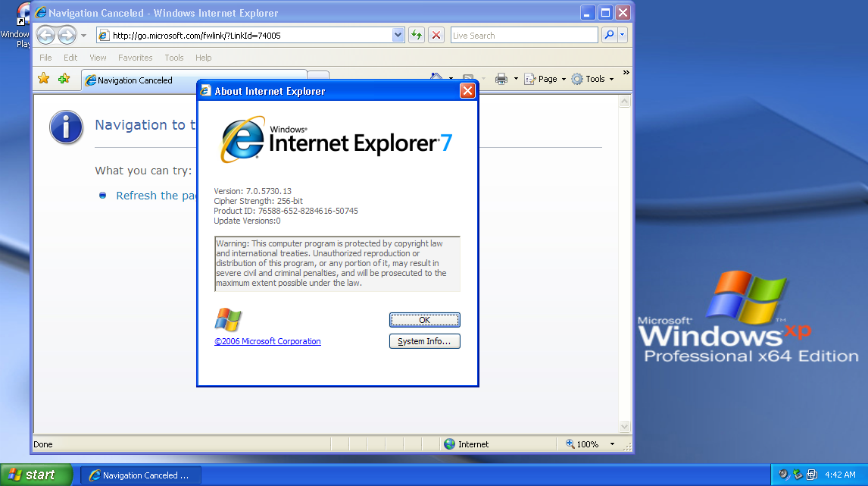Click the RSS feeds icon
This screenshot has width=868, height=486.
(x=468, y=77)
